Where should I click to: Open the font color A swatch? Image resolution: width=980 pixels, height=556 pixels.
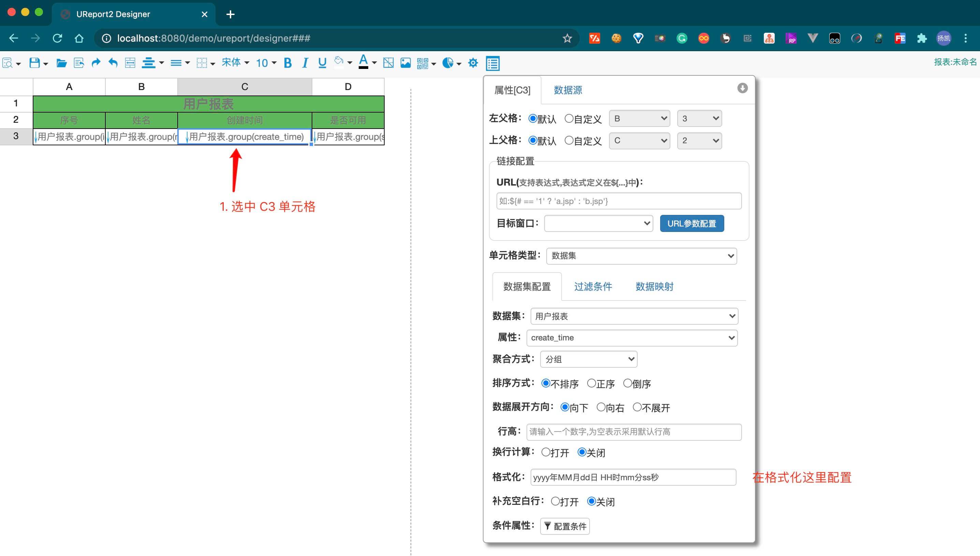(x=363, y=62)
